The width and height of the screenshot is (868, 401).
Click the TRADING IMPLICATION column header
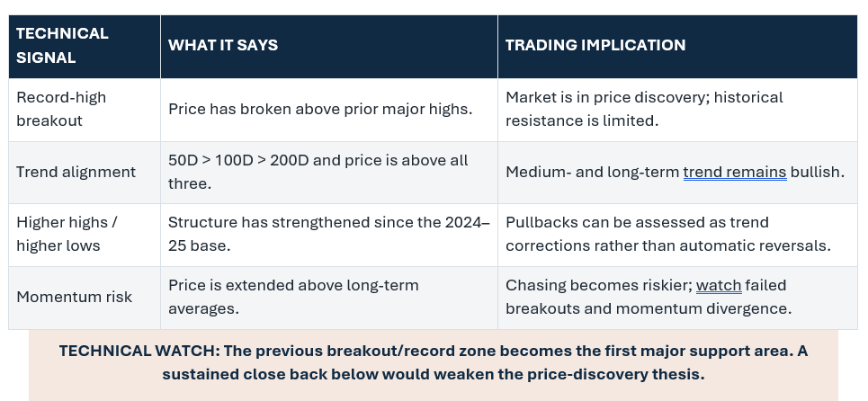[677, 47]
